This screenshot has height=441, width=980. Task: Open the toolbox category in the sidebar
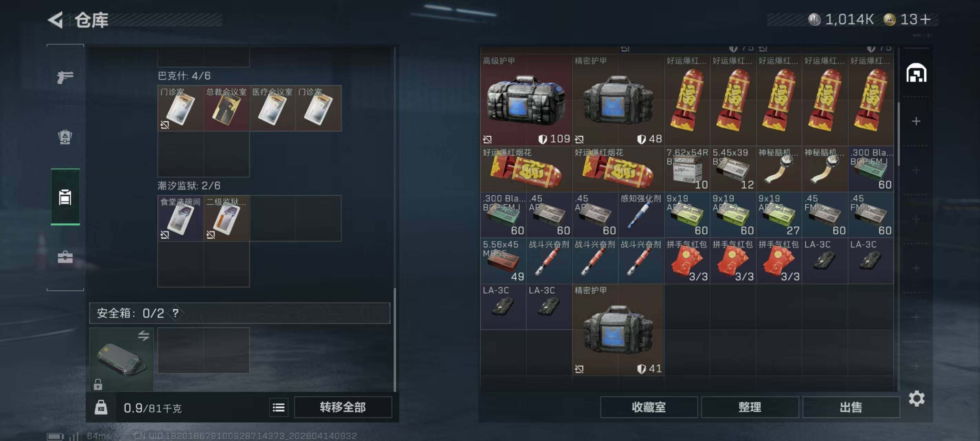pos(65,257)
